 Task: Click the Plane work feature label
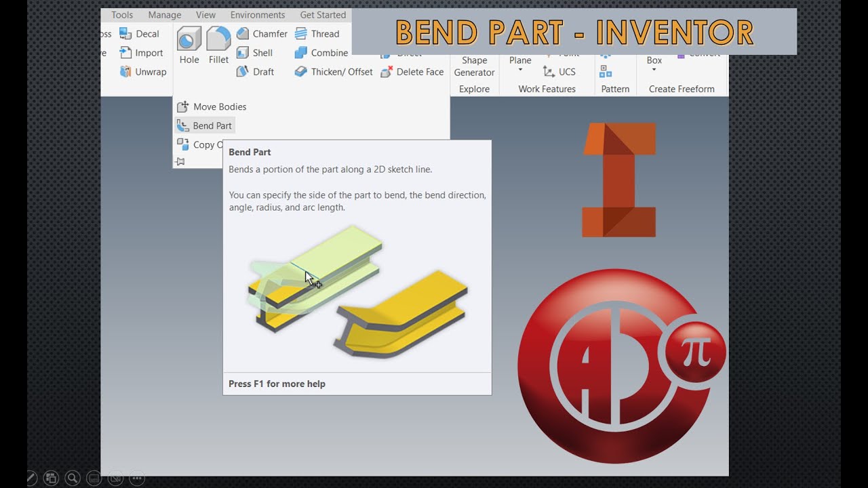coord(520,60)
